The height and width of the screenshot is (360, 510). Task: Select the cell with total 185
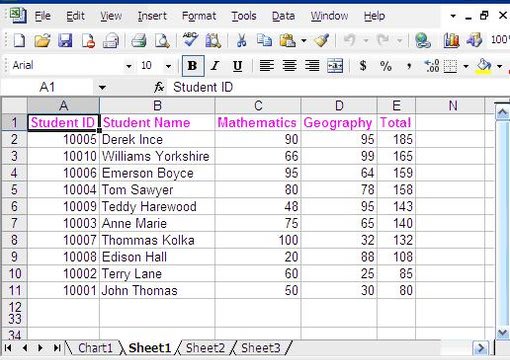click(x=396, y=139)
